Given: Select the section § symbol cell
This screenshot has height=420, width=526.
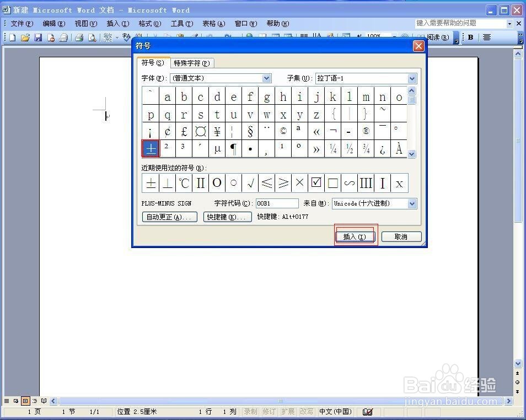Looking at the screenshot, I should point(250,131).
